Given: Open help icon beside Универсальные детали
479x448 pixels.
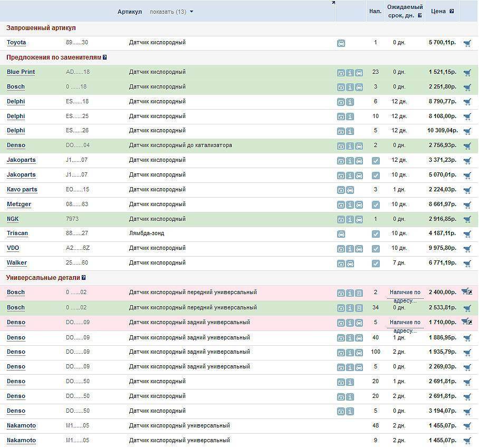Looking at the screenshot, I should pos(83,278).
